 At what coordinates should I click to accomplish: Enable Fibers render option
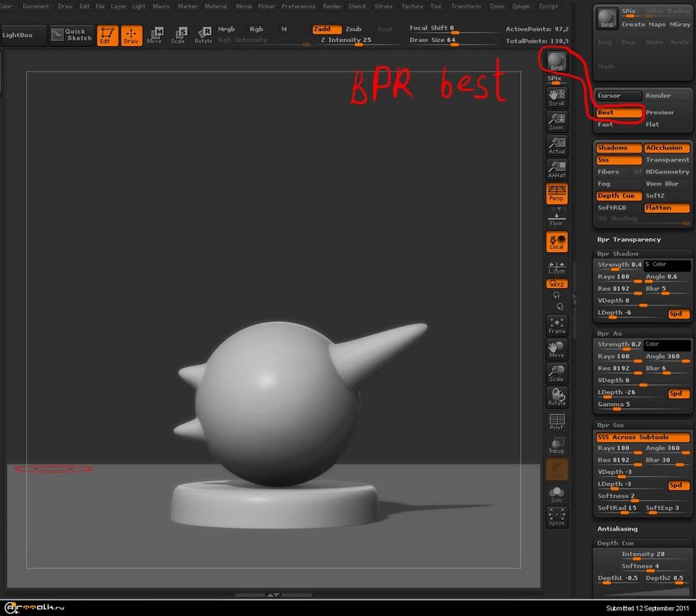coord(614,172)
